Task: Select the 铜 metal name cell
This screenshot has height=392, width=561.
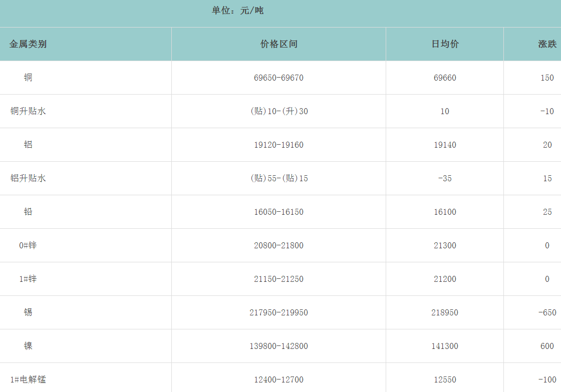Action: coord(28,78)
